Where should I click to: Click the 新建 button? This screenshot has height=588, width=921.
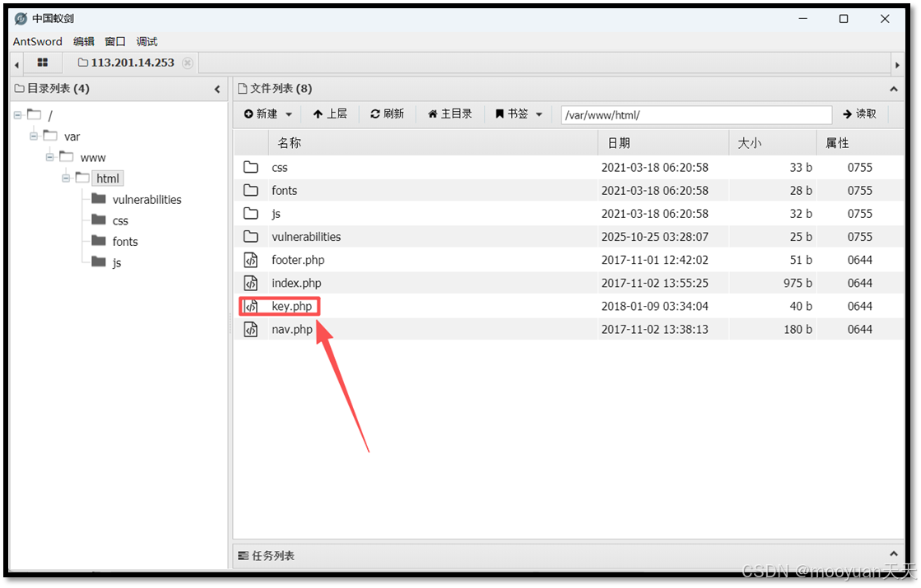(261, 113)
